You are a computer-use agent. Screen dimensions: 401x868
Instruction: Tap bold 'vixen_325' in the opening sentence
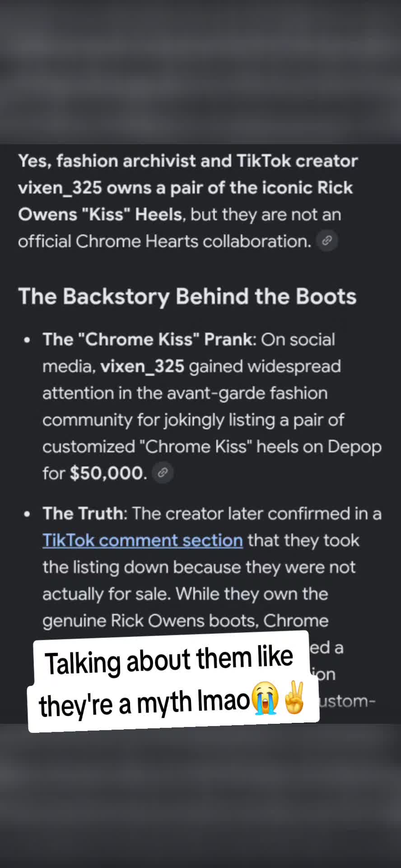[x=60, y=188]
